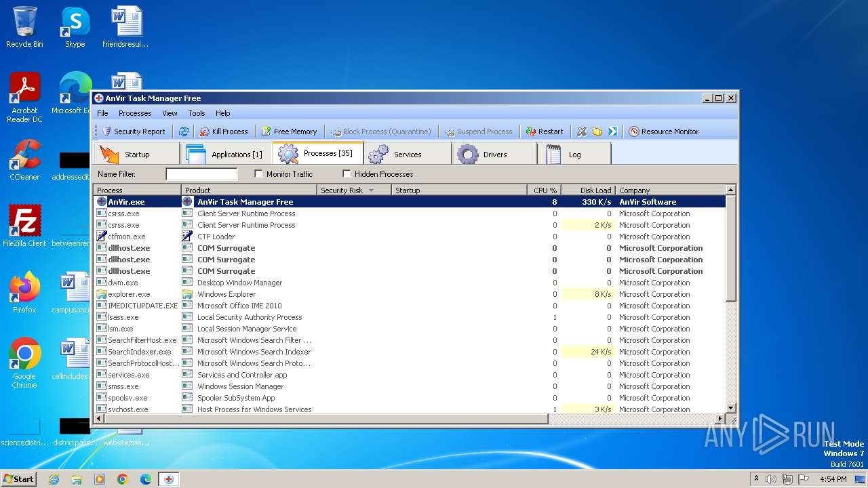Click the Security Risk column header
The image size is (868, 488).
point(355,190)
